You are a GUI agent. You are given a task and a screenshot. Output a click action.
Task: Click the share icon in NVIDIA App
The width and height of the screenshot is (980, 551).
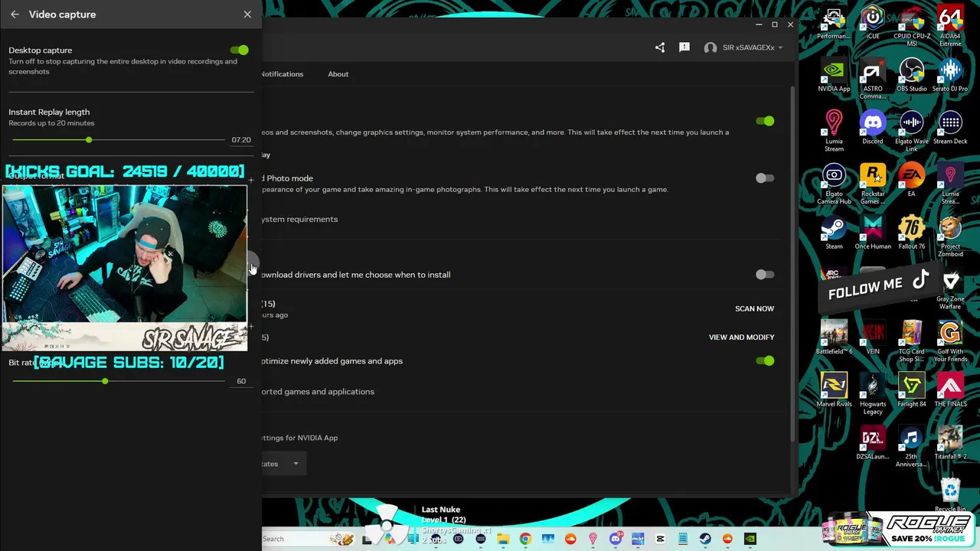(x=660, y=47)
